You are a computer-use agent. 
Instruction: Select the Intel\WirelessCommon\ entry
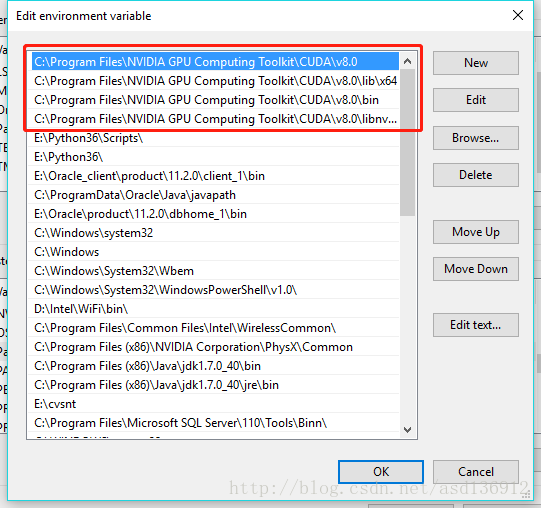coord(214,328)
